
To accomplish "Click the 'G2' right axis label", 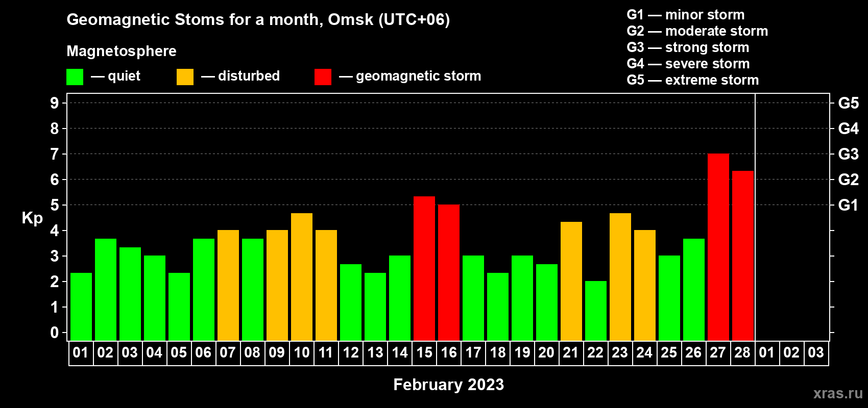I will [x=849, y=180].
